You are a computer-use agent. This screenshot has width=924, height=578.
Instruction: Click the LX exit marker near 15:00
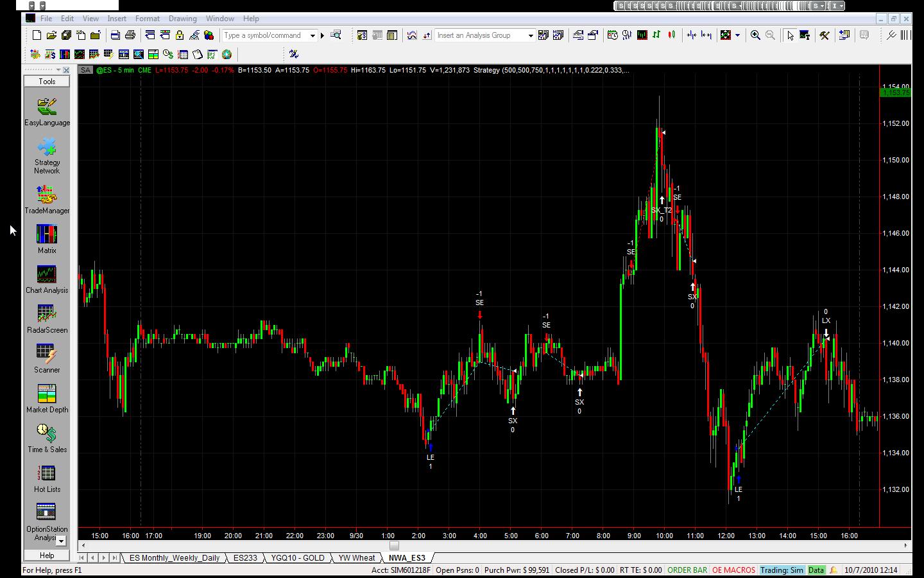coord(826,320)
